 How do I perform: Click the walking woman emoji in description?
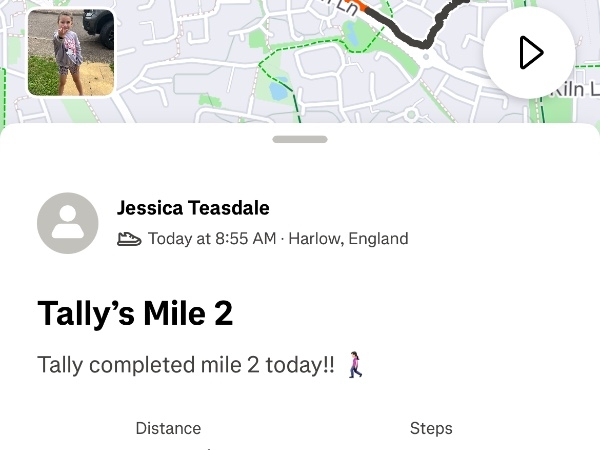coord(355,365)
